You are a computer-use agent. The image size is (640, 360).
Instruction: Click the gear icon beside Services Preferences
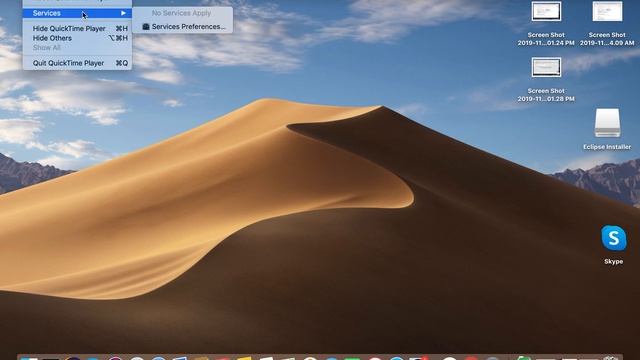[x=146, y=27]
